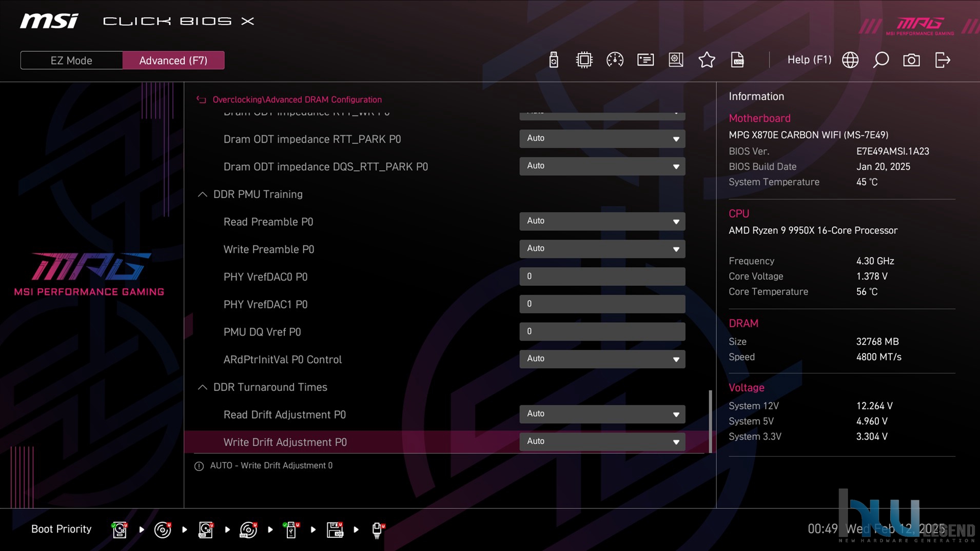
Task: Select the Dram ODT impedance DQS_RTT_PARK P0 label
Action: [325, 167]
